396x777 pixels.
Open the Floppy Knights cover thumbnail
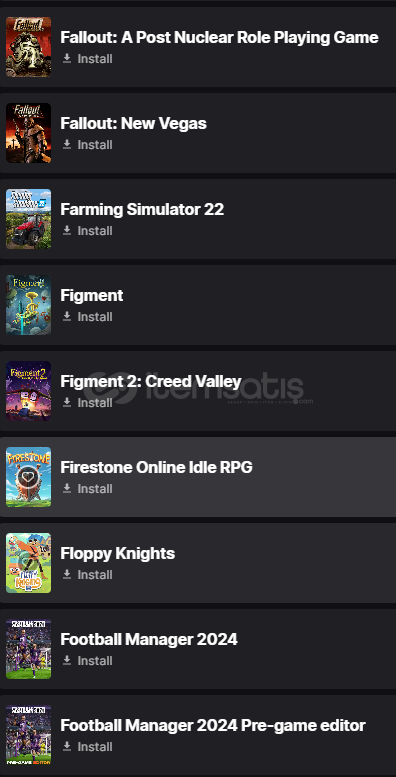(28, 563)
